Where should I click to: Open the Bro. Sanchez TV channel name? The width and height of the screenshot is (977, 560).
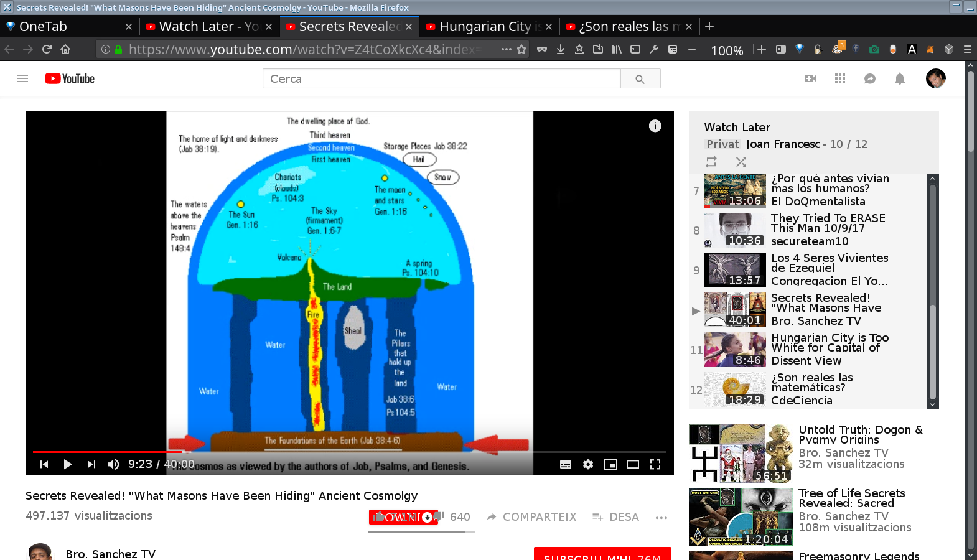click(111, 554)
